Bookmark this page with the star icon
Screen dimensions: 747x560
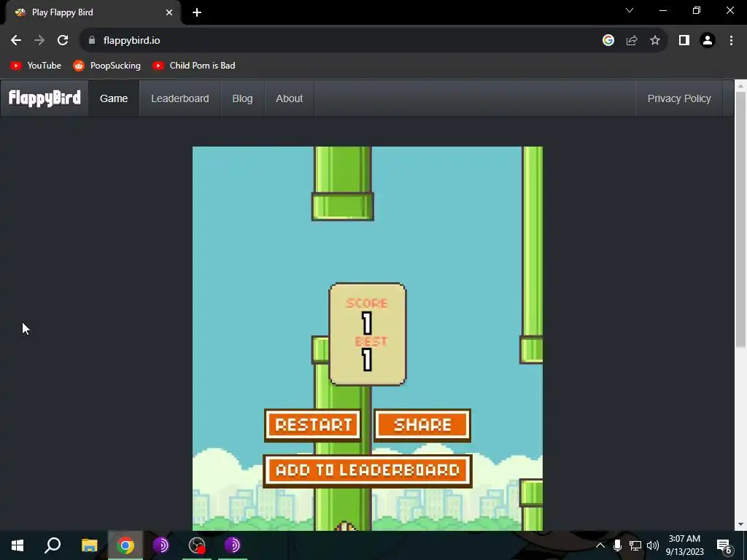655,41
